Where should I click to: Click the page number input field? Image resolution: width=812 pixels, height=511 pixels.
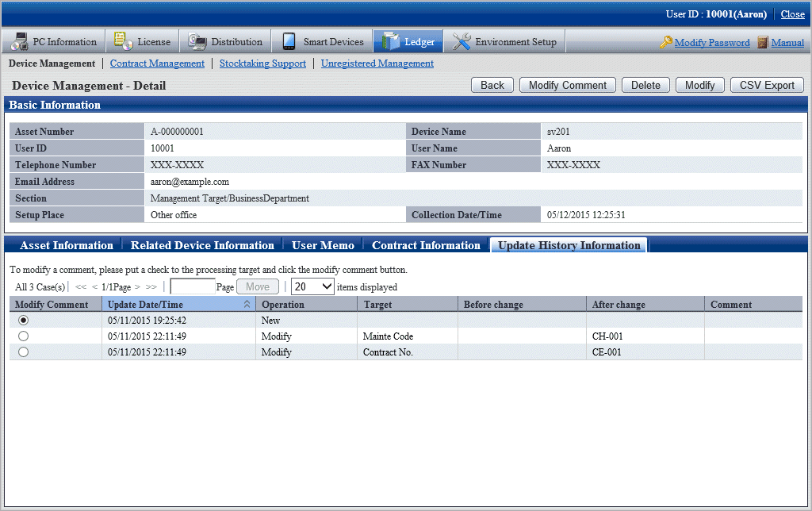click(x=192, y=286)
